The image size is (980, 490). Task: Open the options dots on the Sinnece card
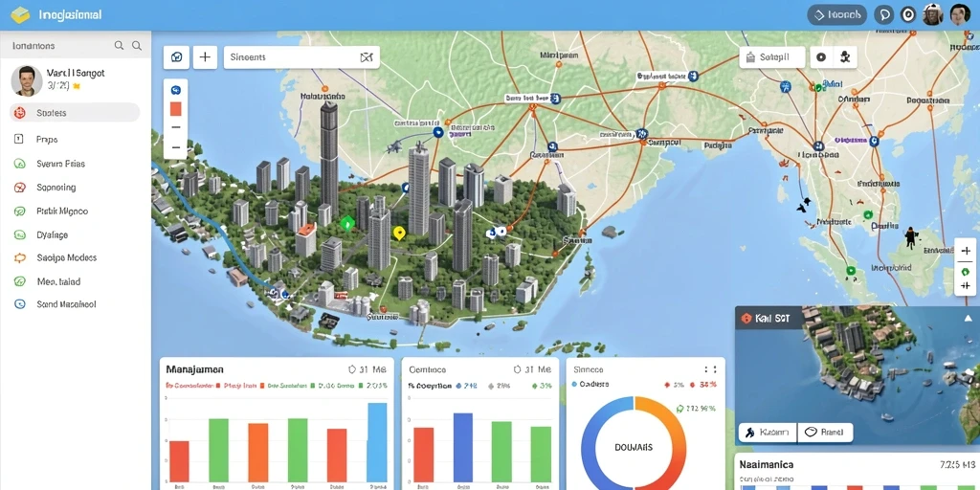711,369
